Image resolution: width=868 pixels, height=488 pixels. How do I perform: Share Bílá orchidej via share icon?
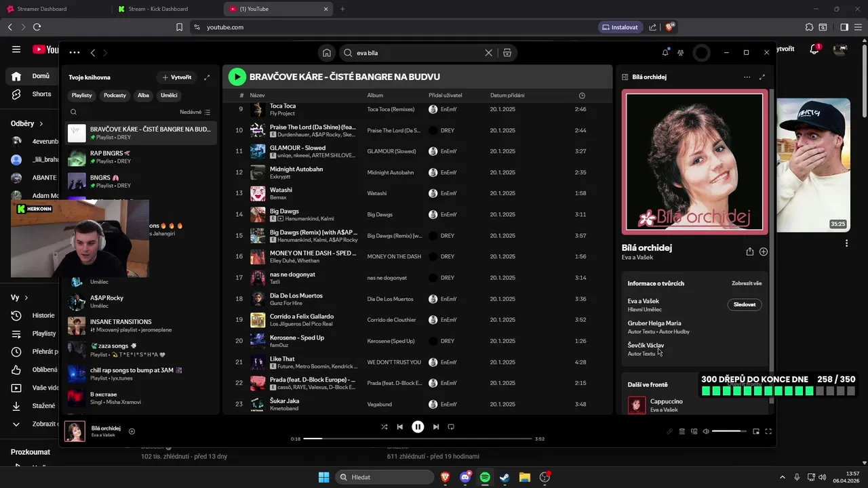pyautogui.click(x=749, y=251)
